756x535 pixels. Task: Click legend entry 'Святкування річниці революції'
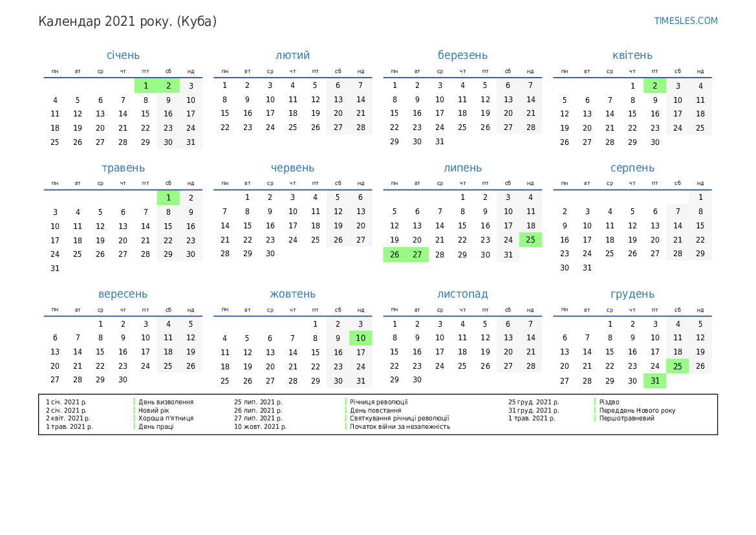[x=399, y=419]
